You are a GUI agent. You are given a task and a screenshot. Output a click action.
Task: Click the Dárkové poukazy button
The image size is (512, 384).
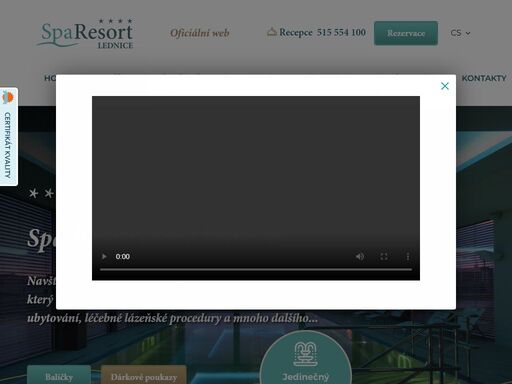[x=144, y=376]
